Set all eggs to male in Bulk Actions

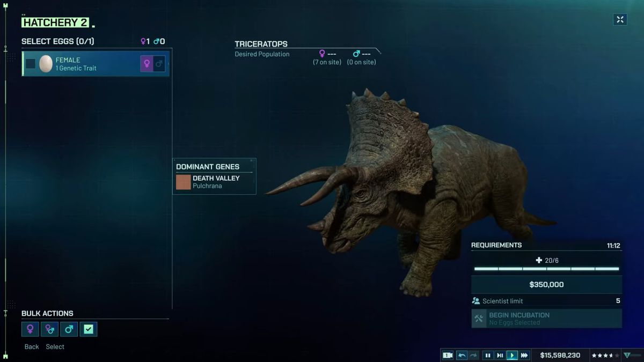[69, 329]
